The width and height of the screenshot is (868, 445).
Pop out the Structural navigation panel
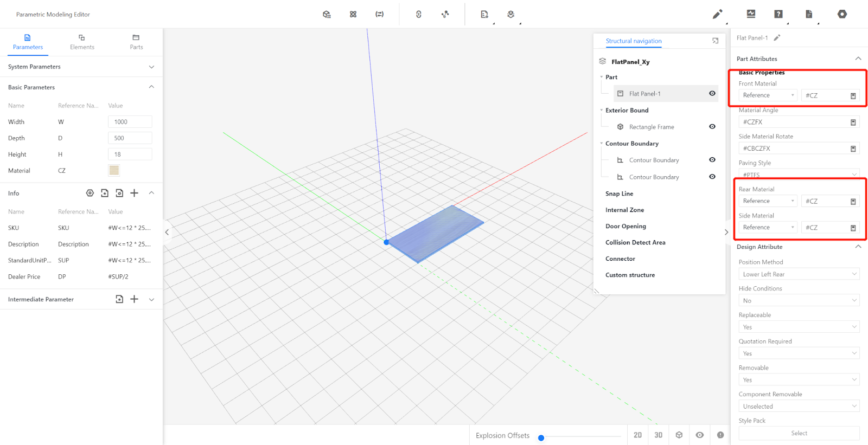coord(715,41)
